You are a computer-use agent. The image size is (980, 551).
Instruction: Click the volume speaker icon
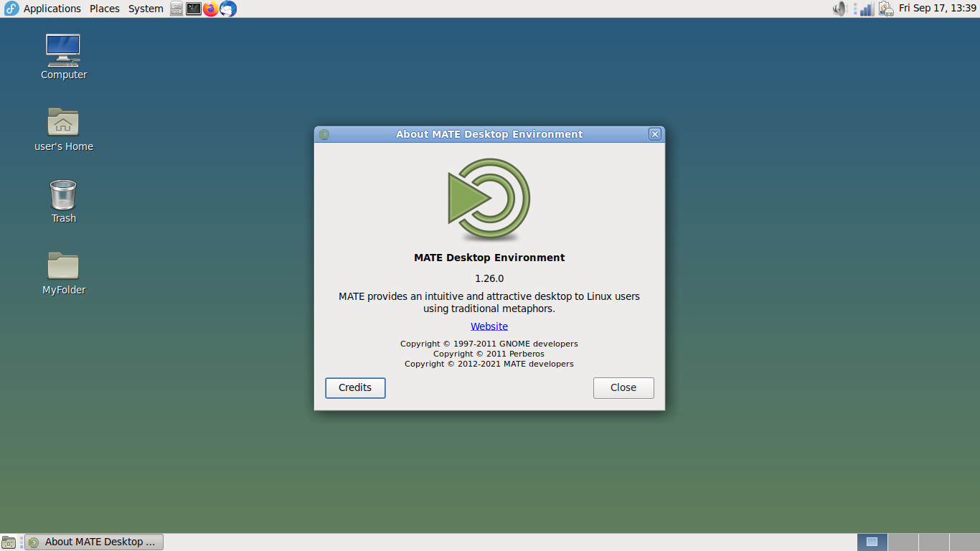click(840, 9)
